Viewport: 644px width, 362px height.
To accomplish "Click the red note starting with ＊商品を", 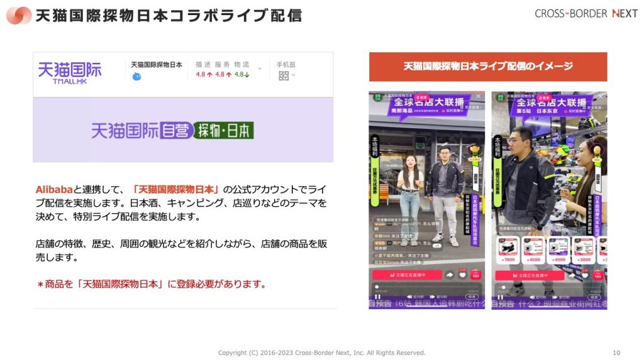I will pos(152,284).
